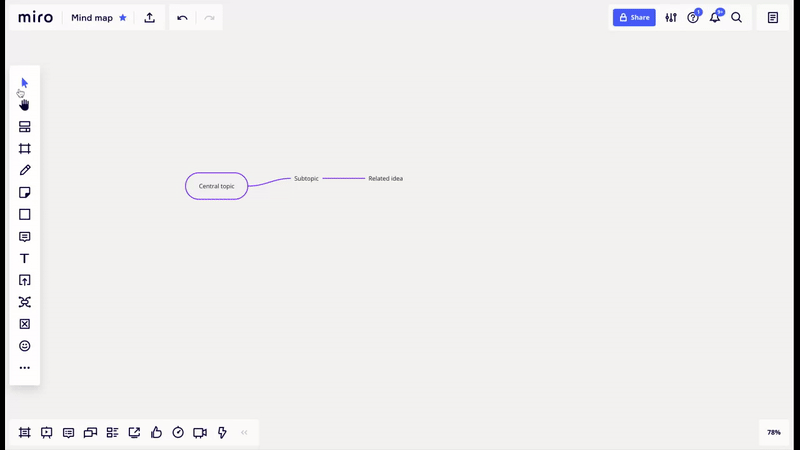Select the Pen drawing tool

tap(25, 171)
